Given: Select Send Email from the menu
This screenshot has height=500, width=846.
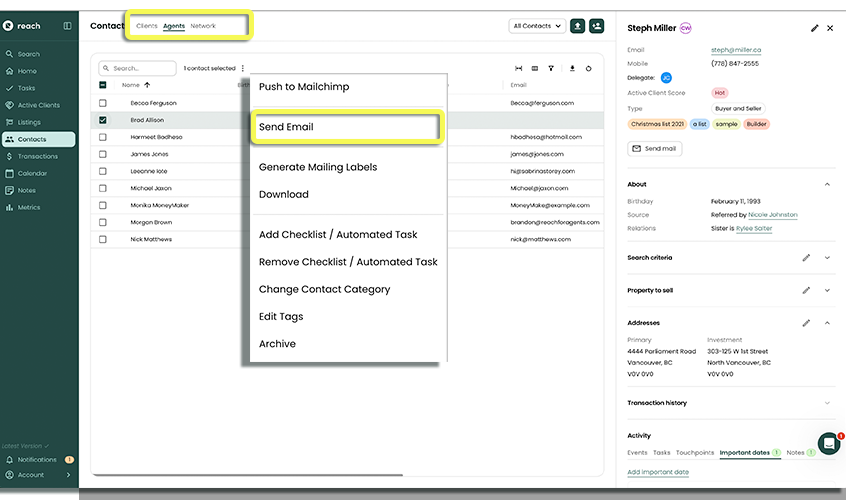Looking at the screenshot, I should tap(343, 128).
